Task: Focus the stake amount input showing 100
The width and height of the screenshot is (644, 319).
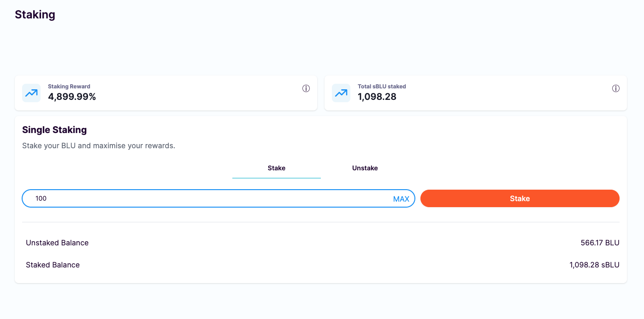Action: click(207, 199)
